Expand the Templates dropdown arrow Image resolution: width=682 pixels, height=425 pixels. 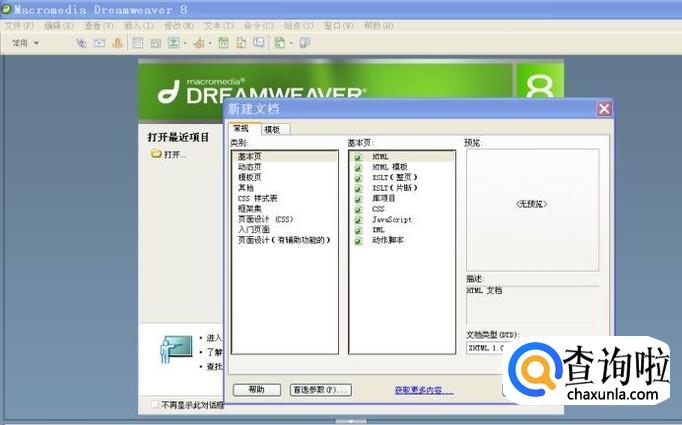(291, 43)
